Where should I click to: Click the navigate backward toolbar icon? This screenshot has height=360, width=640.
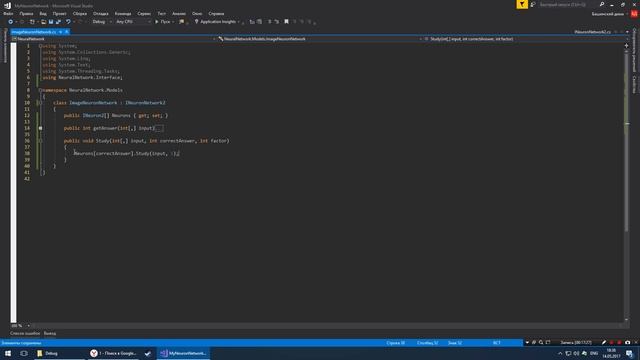(x=11, y=22)
